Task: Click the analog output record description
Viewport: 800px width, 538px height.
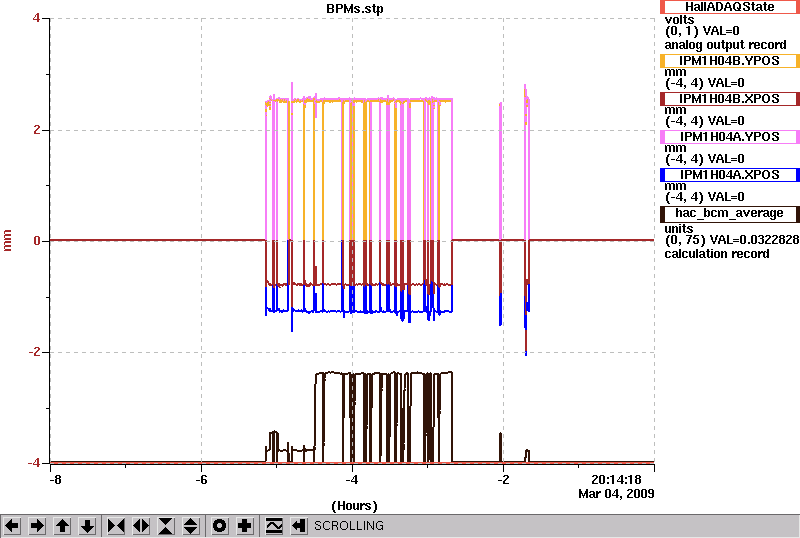Action: click(725, 45)
